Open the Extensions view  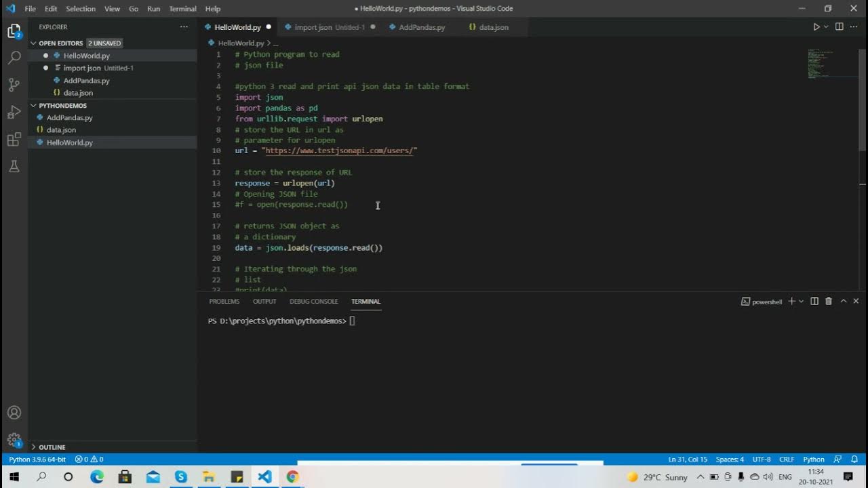tap(14, 140)
